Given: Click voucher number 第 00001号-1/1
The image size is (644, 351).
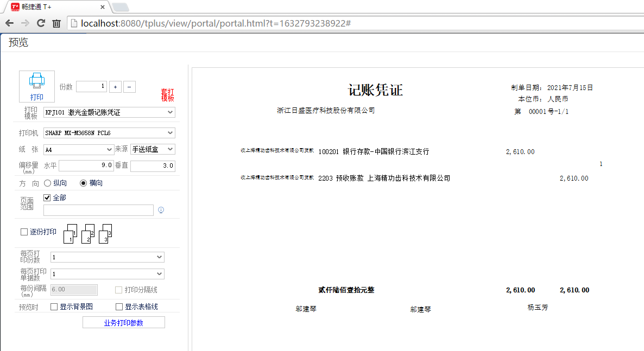Looking at the screenshot, I should [541, 112].
